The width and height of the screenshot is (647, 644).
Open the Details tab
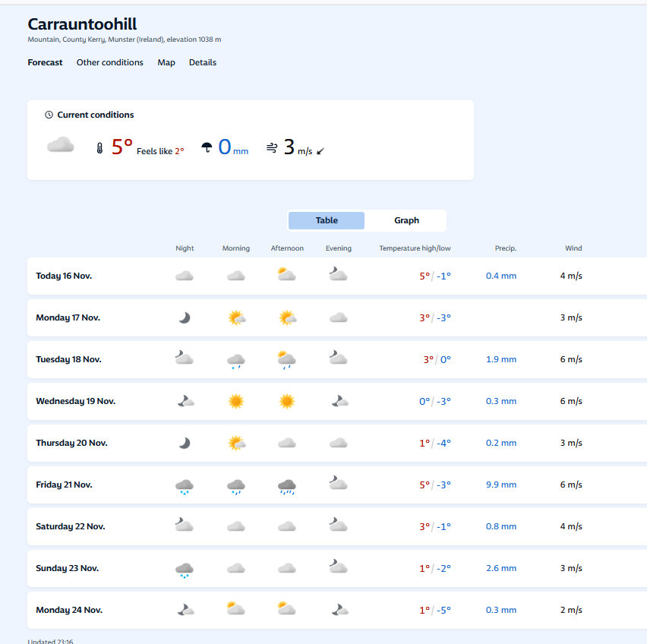click(x=203, y=62)
